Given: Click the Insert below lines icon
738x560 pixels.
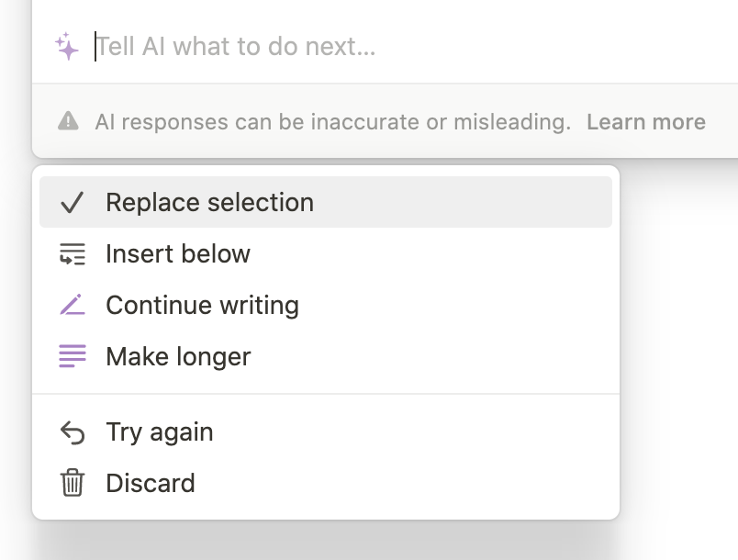Looking at the screenshot, I should [x=72, y=253].
